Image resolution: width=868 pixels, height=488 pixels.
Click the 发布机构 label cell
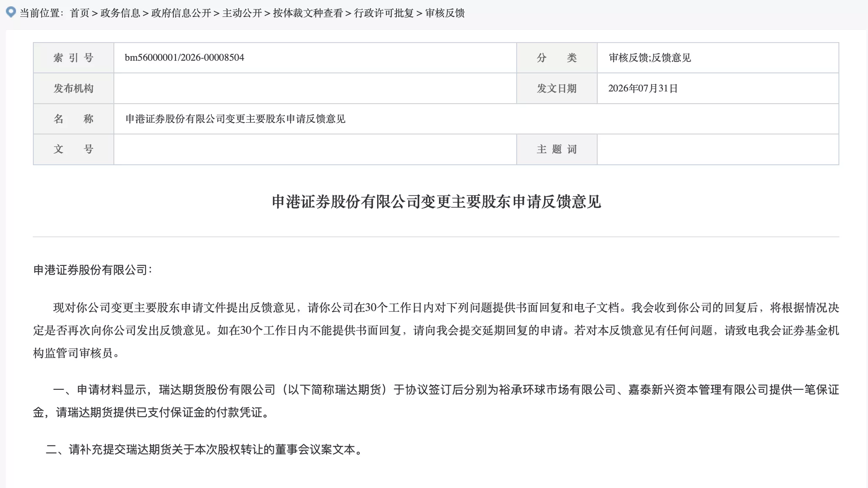pos(73,88)
